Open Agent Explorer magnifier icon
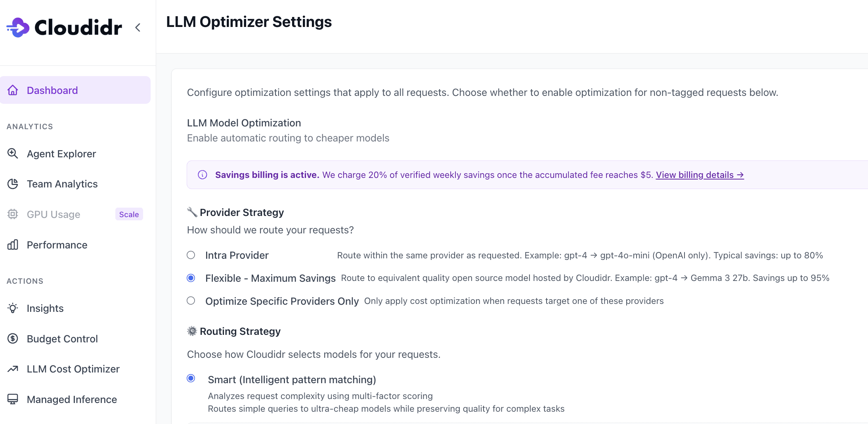 13,153
